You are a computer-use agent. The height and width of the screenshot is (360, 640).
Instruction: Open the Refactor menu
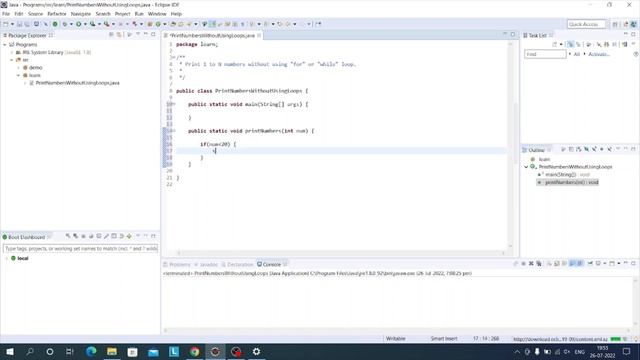pyautogui.click(x=57, y=14)
